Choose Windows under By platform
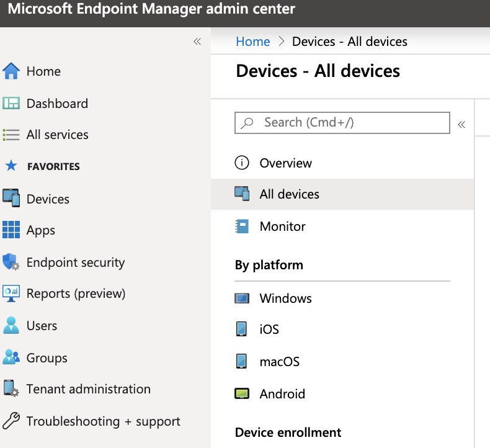This screenshot has width=490, height=448. (x=342, y=298)
